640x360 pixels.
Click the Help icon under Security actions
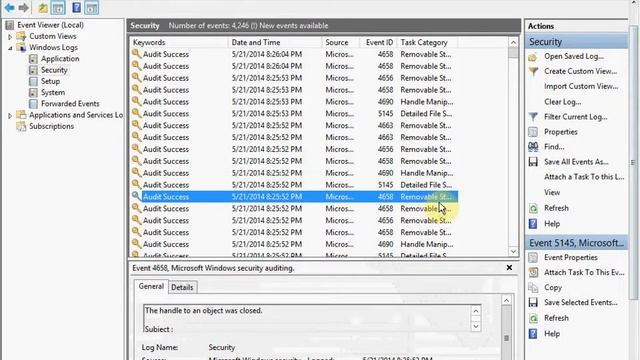coord(533,224)
